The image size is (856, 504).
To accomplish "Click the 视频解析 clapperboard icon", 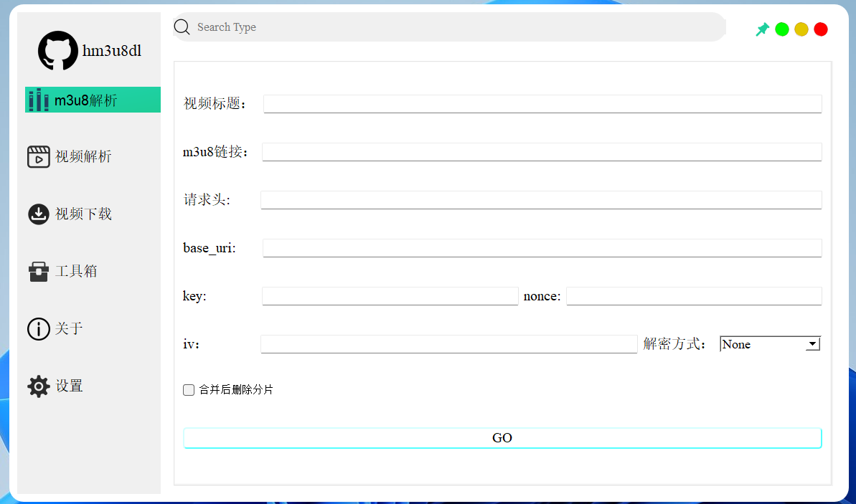I will [39, 156].
